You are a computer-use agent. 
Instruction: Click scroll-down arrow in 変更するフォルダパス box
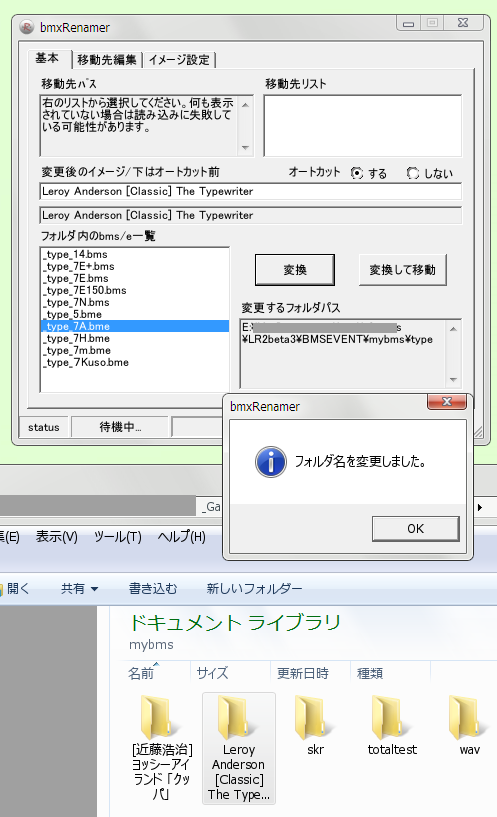[x=453, y=380]
